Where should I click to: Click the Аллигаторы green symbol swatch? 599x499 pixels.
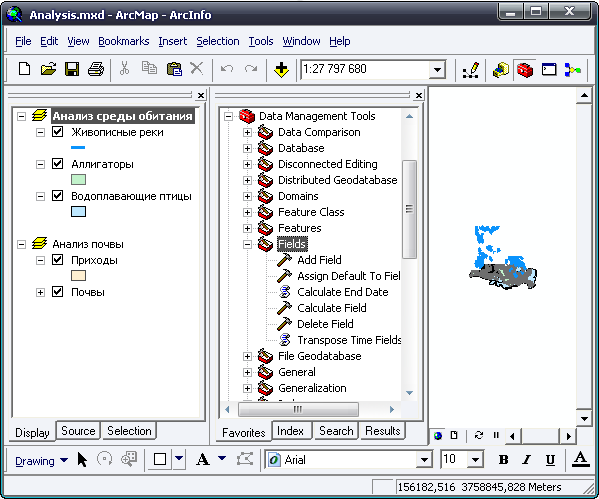click(78, 180)
